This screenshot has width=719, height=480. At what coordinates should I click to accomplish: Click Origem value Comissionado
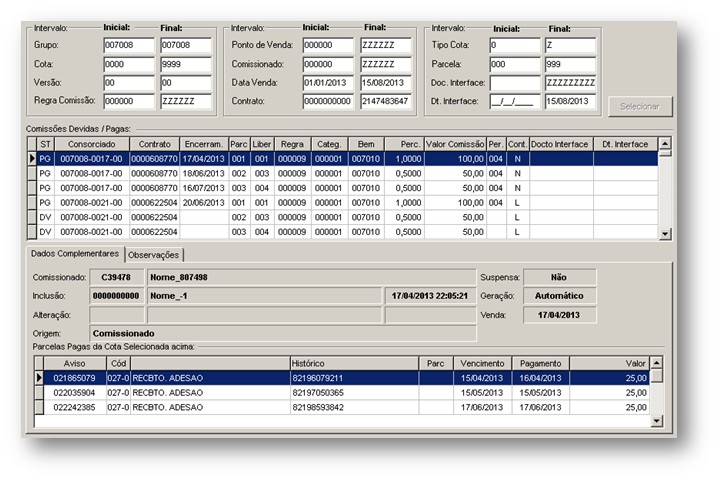(282, 334)
